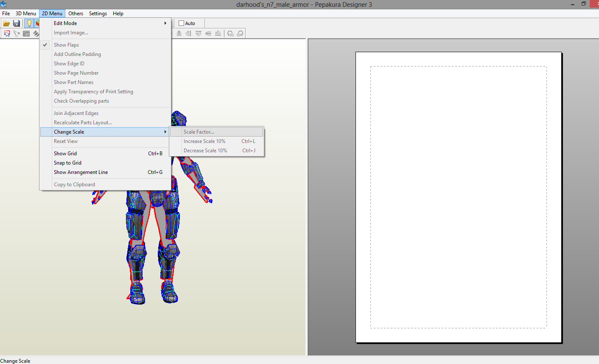Click the align bottom edges icon
The width and height of the screenshot is (599, 364).
point(218,34)
